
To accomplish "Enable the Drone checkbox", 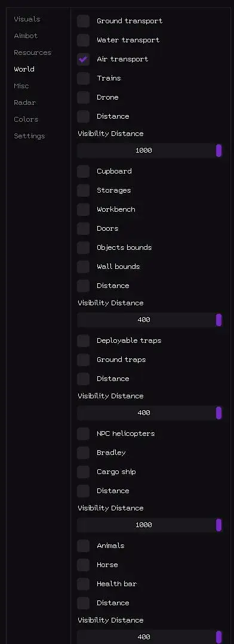I will [83, 97].
